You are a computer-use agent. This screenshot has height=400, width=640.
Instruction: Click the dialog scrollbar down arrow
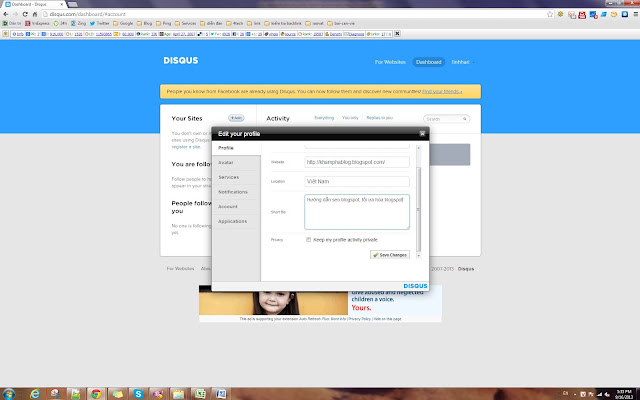click(x=418, y=255)
